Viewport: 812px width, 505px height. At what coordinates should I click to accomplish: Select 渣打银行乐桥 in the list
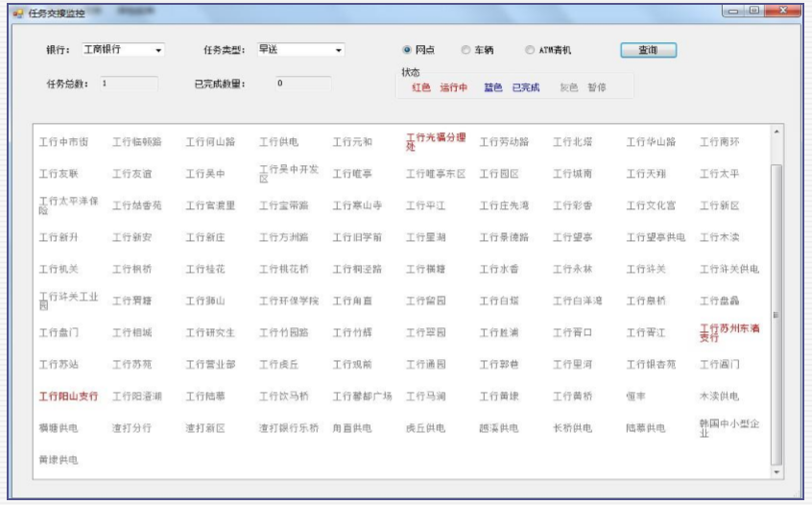(x=289, y=428)
